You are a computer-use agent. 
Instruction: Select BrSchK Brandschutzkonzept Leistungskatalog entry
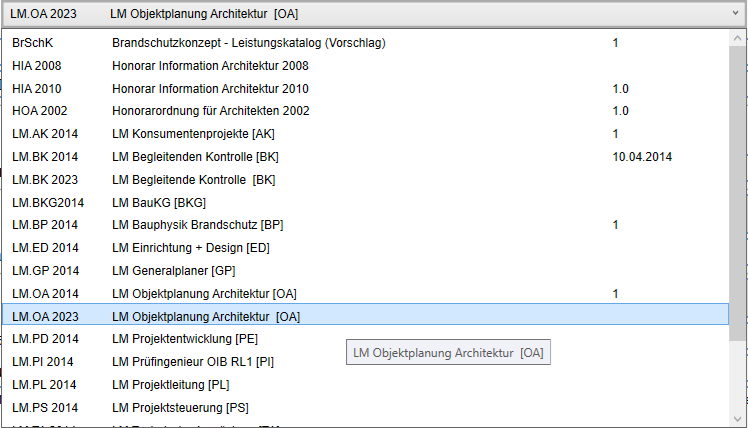tap(248, 43)
